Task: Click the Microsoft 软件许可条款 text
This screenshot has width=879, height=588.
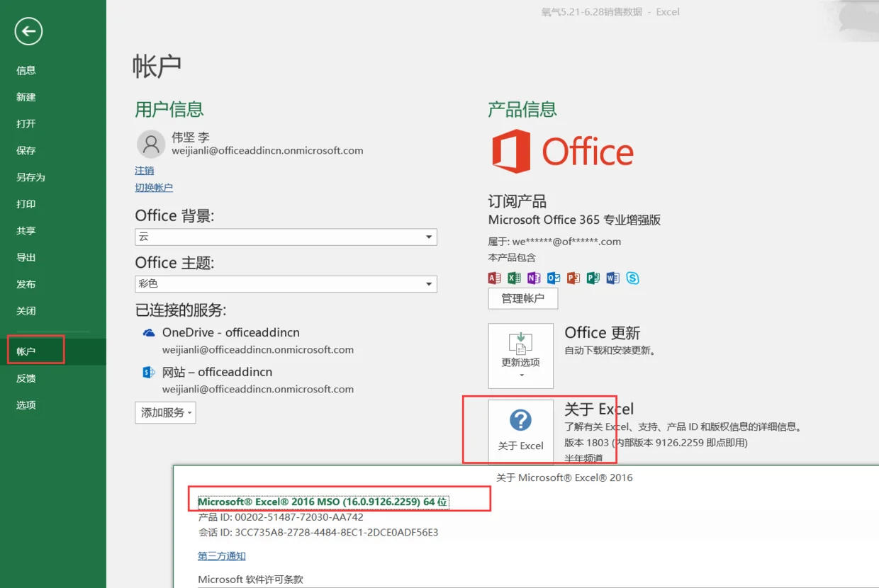Action: tap(250, 579)
